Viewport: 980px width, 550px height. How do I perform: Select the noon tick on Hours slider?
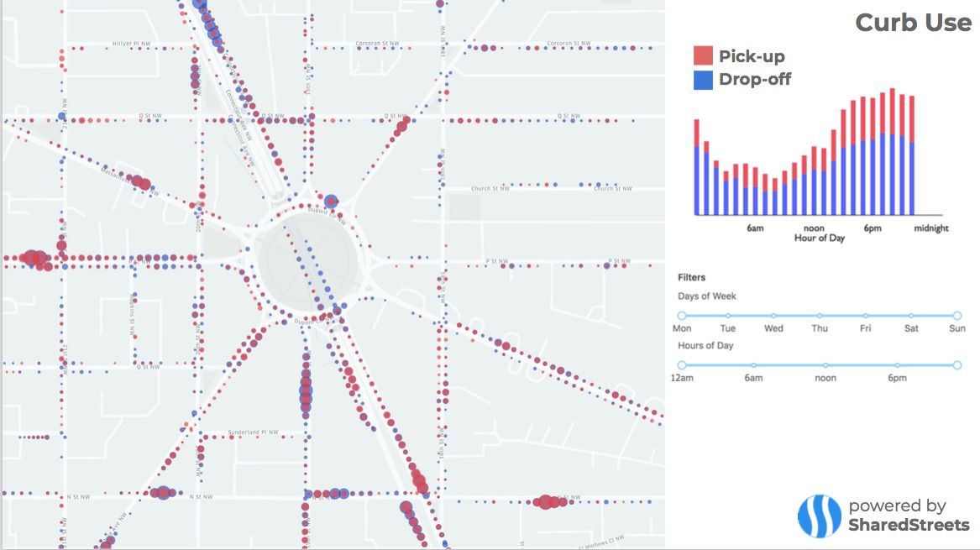(825, 365)
